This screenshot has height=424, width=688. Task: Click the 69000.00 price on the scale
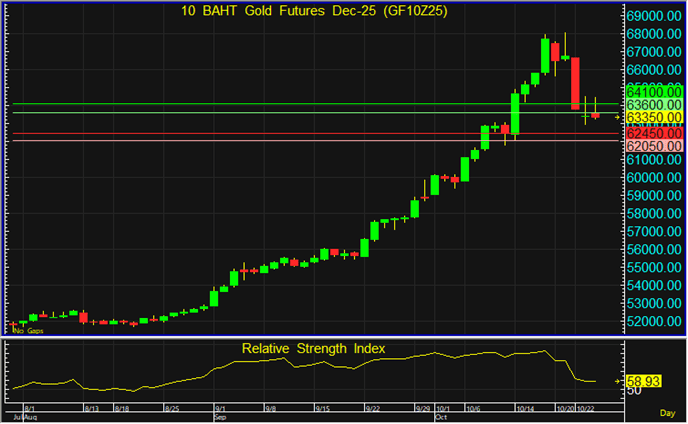coord(654,17)
